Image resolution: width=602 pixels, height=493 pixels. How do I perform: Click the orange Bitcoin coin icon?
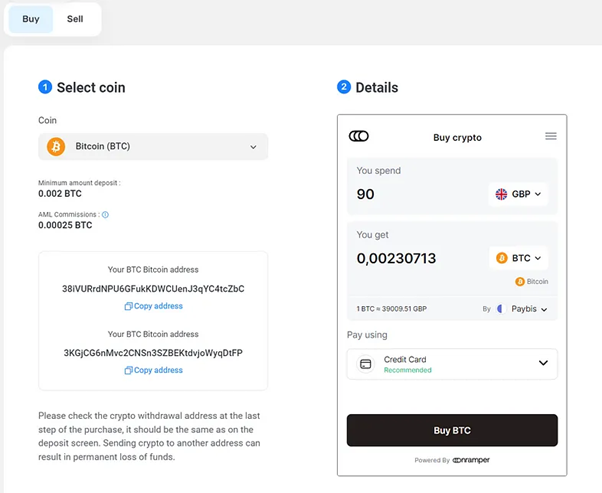pos(55,147)
